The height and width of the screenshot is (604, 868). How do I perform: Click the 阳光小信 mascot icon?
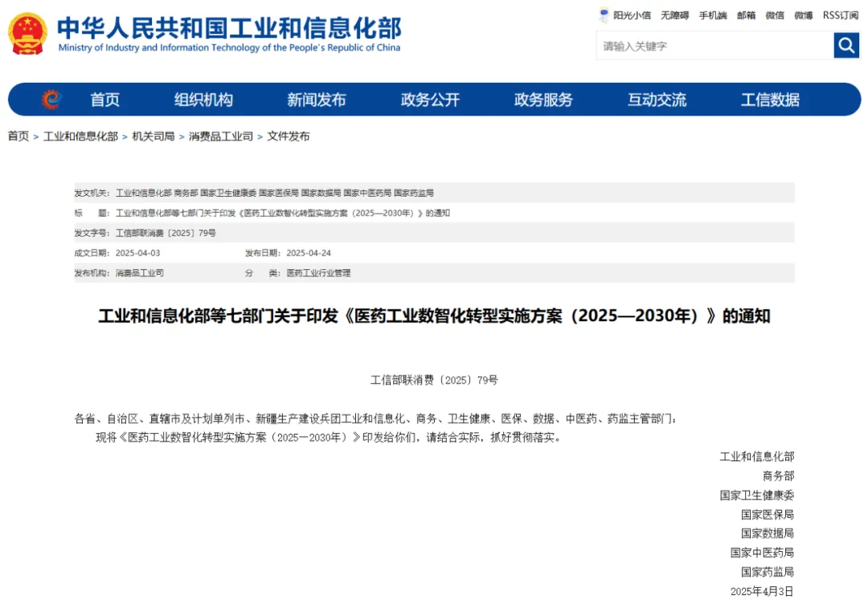click(x=604, y=15)
